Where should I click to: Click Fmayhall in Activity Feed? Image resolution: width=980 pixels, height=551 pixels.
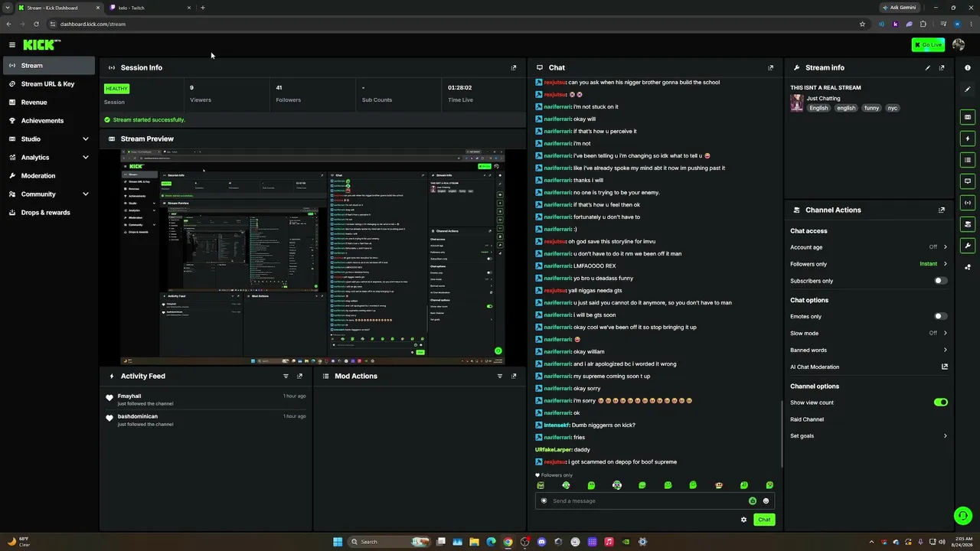[129, 396]
